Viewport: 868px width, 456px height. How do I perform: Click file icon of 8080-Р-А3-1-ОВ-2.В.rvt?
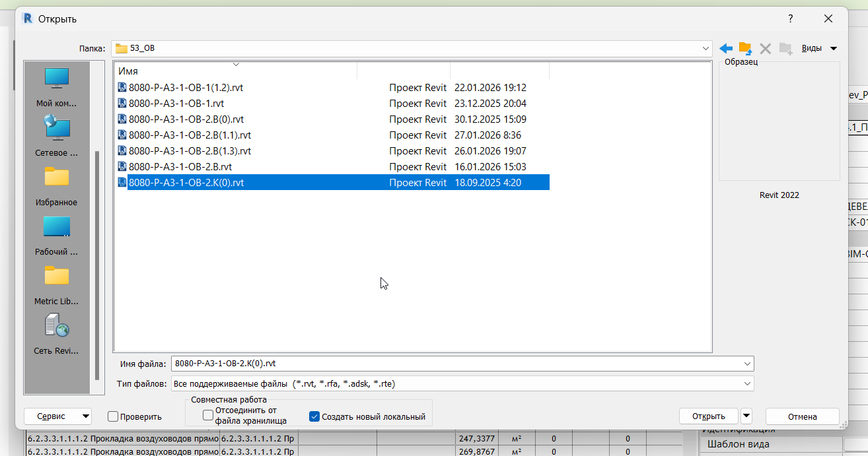coord(122,166)
